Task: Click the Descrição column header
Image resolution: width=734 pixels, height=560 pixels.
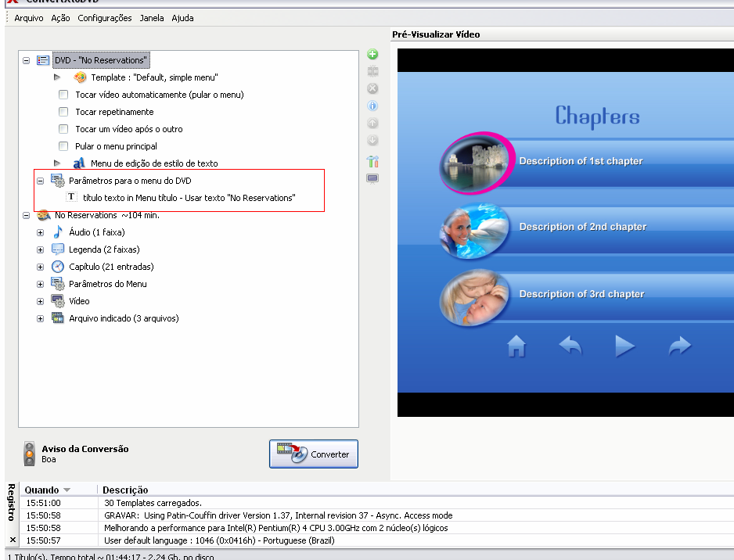Action: pos(125,490)
